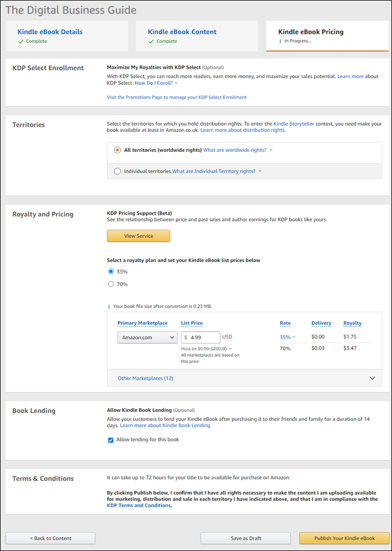Image resolution: width=392 pixels, height=551 pixels.
Task: Click the In Progress info icon
Action: click(280, 41)
